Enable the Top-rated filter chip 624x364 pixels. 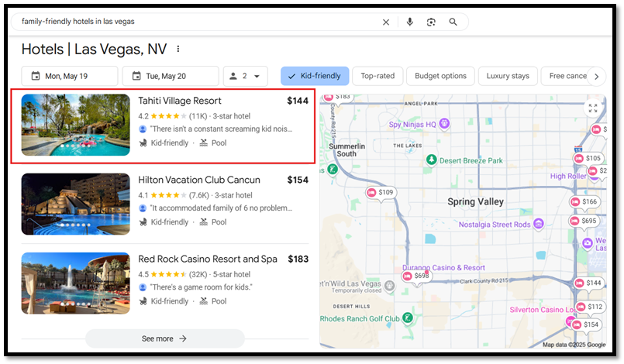378,76
